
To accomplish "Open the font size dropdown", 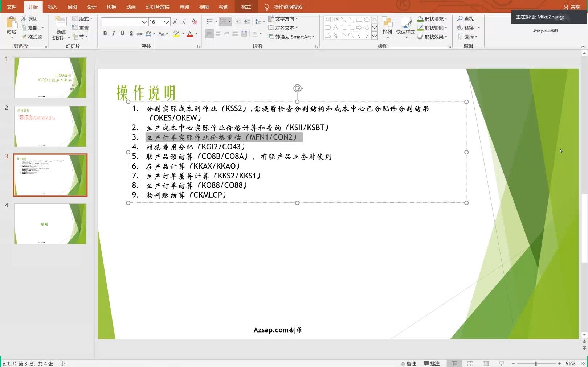I will 166,22.
